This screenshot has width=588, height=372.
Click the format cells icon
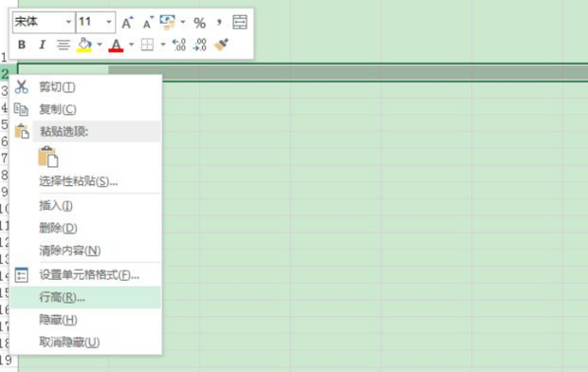point(22,275)
